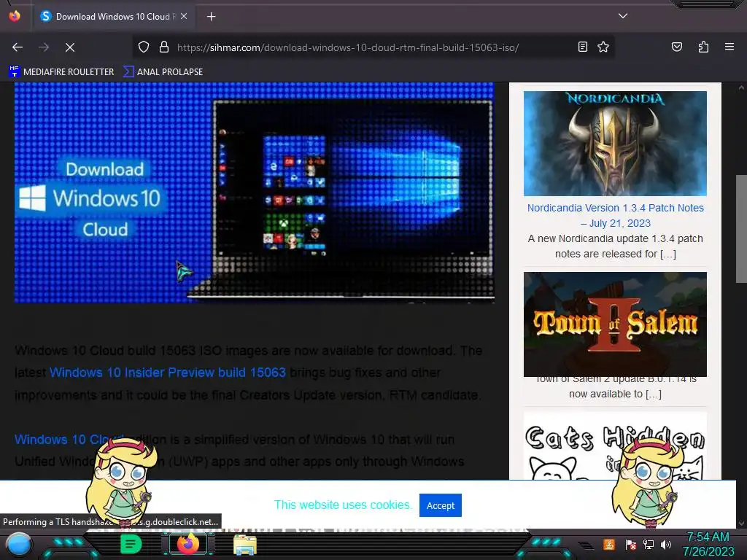
Task: Click the Nordicandia helmet thumbnail
Action: 615,144
